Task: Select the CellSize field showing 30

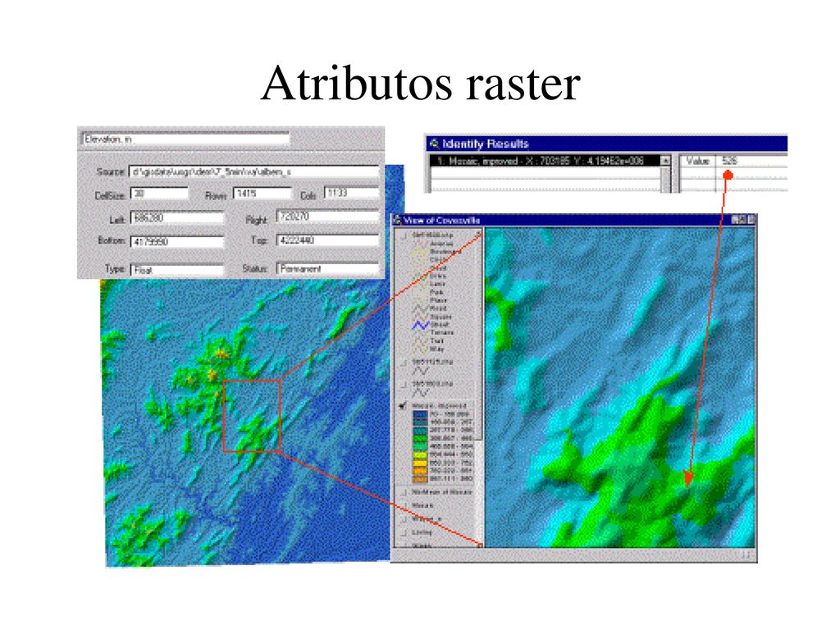Action: 159,194
